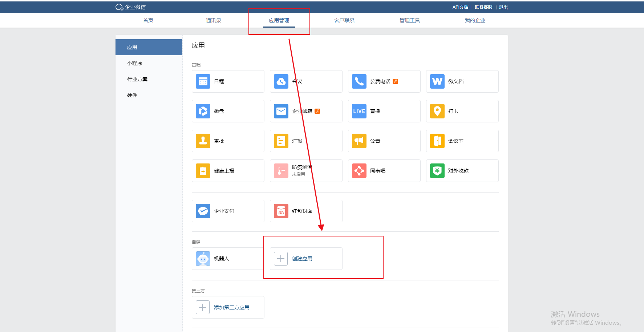The height and width of the screenshot is (332, 644).
Task: Launch the 直播 LIVE icon
Action: 359,111
